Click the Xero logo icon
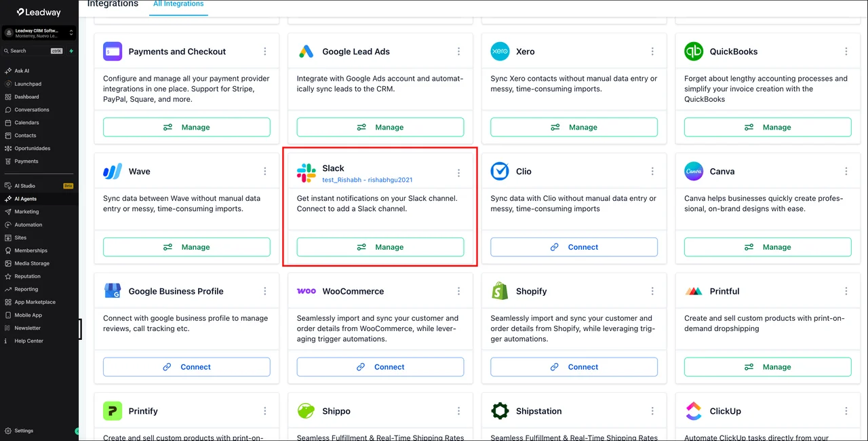Image resolution: width=868 pixels, height=441 pixels. pyautogui.click(x=500, y=52)
